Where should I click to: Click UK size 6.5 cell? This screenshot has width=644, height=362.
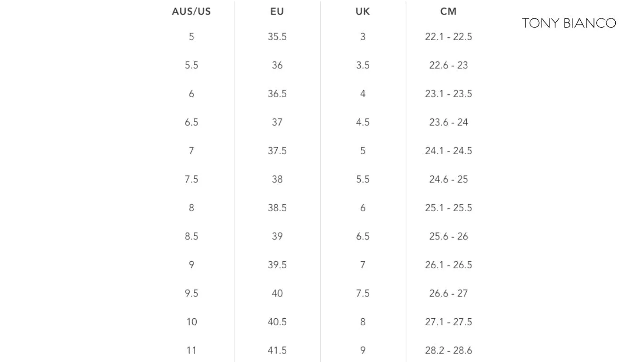[363, 236]
